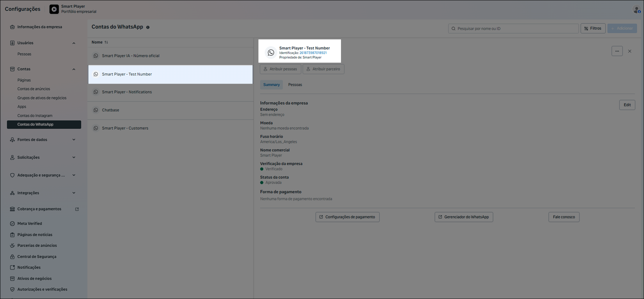Expand the Integrações chevron
This screenshot has width=644, height=299.
tap(74, 193)
